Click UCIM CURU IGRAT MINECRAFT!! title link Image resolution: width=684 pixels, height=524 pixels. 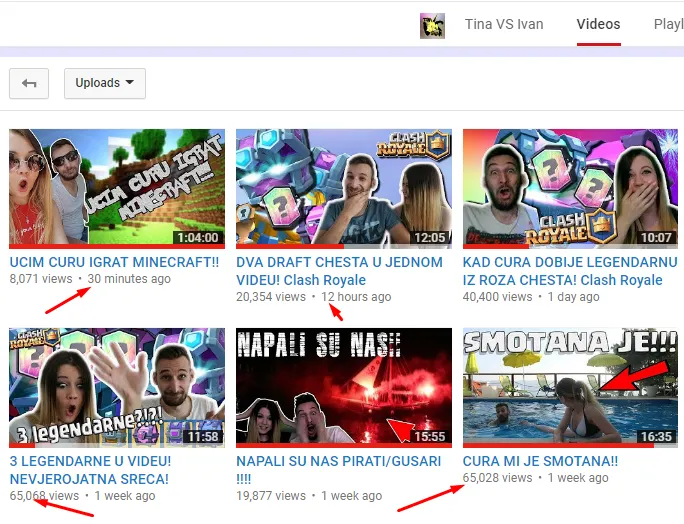[x=113, y=262]
